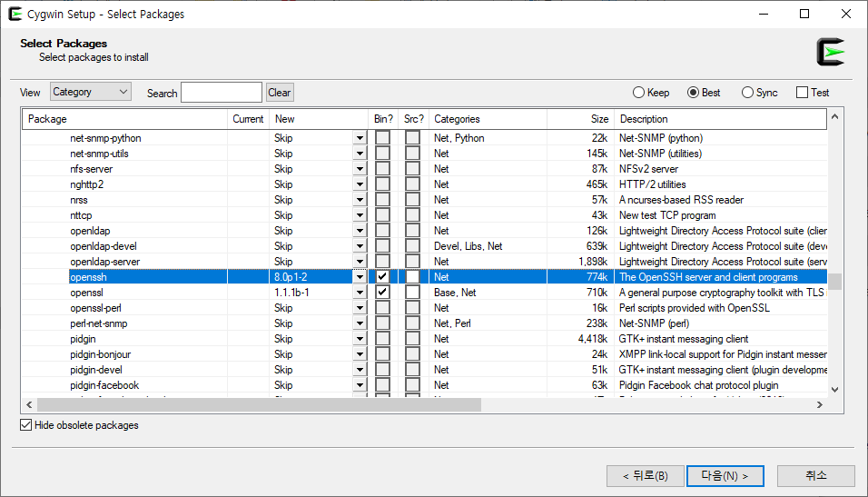Viewport: 868px width, 497px height.
Task: Uncheck the Bin checkbox for openssh
Action: [382, 276]
